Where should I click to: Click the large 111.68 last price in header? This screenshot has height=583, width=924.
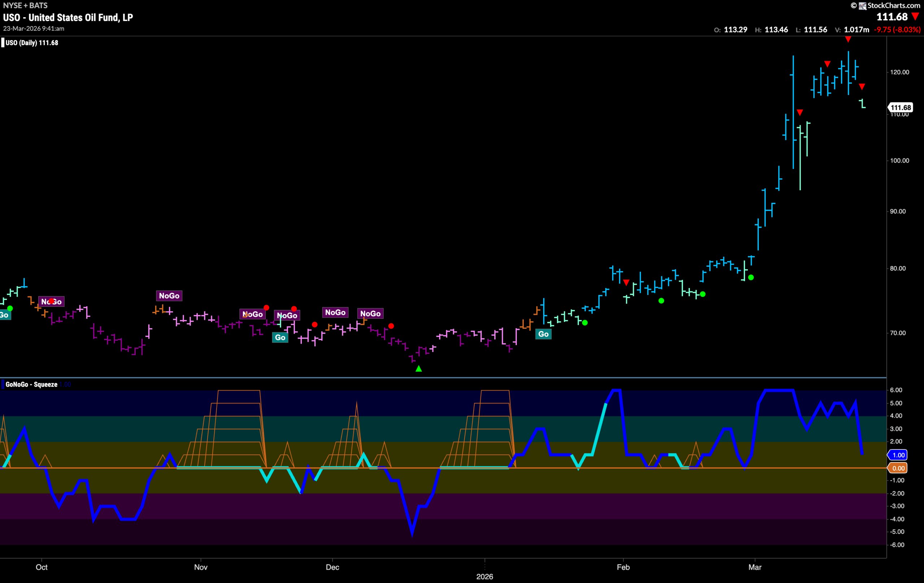tap(892, 17)
